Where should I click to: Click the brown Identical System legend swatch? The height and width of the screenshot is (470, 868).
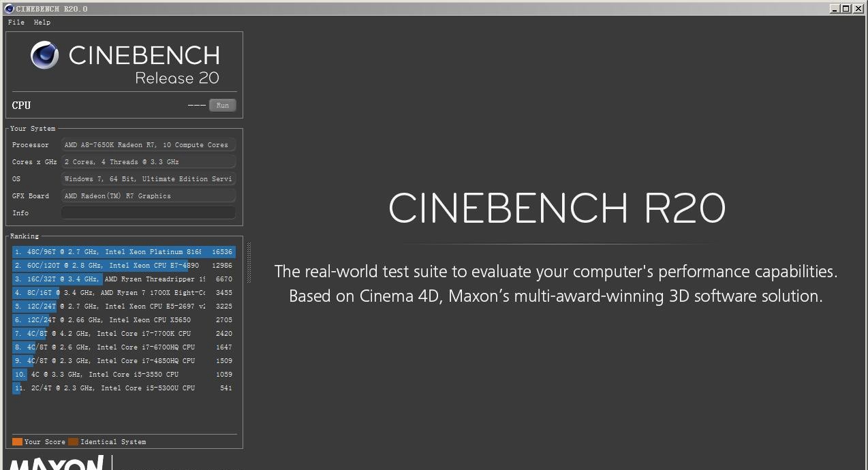coord(73,441)
